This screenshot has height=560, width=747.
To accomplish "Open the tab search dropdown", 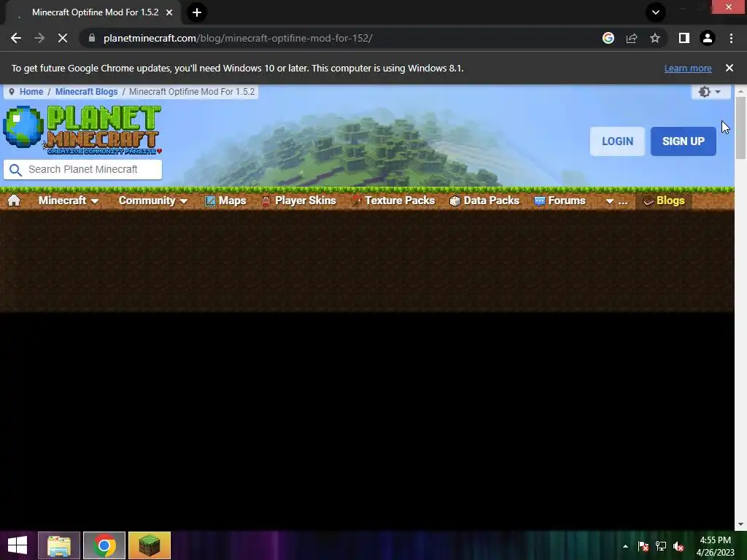I will click(x=656, y=12).
